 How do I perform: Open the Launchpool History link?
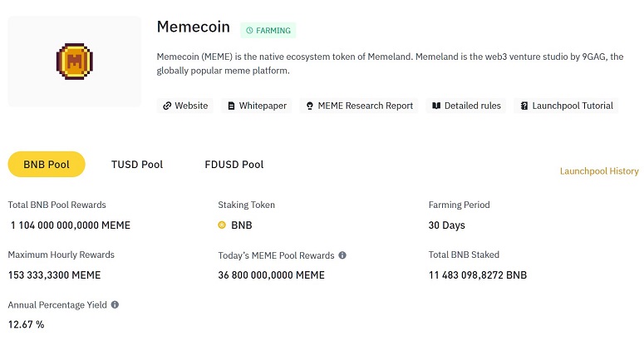click(x=599, y=170)
